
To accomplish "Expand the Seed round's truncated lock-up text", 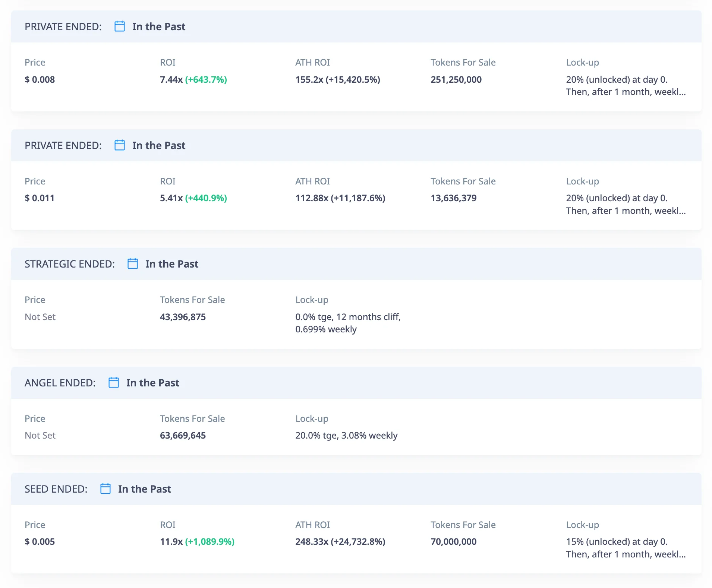I will pyautogui.click(x=626, y=554).
